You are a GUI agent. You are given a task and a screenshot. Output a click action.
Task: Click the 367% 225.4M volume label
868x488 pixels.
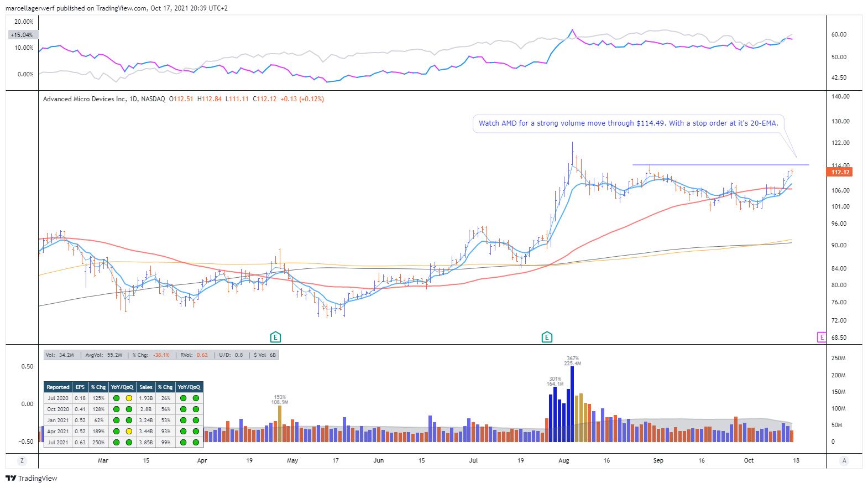pyautogui.click(x=573, y=361)
